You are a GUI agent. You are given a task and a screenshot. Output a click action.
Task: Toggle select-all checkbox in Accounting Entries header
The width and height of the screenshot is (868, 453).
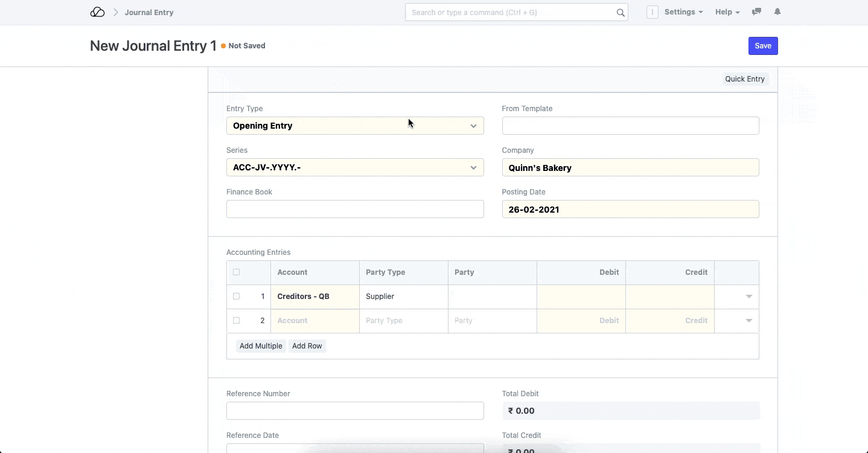(x=236, y=272)
